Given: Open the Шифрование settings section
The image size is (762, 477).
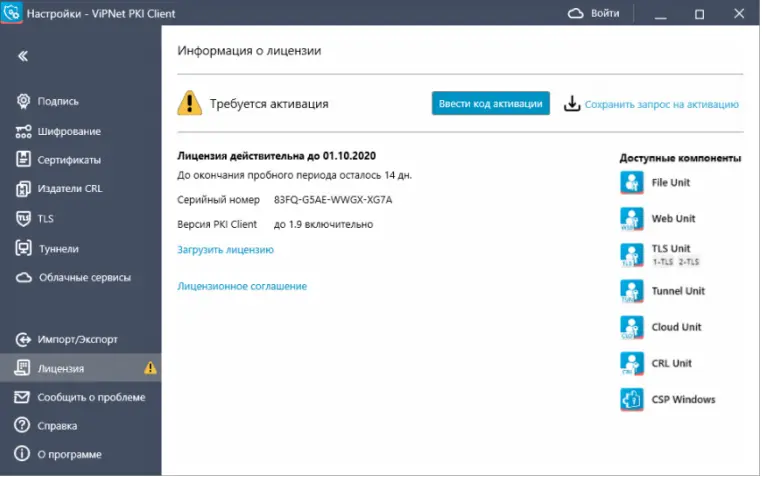Looking at the screenshot, I should point(69,131).
